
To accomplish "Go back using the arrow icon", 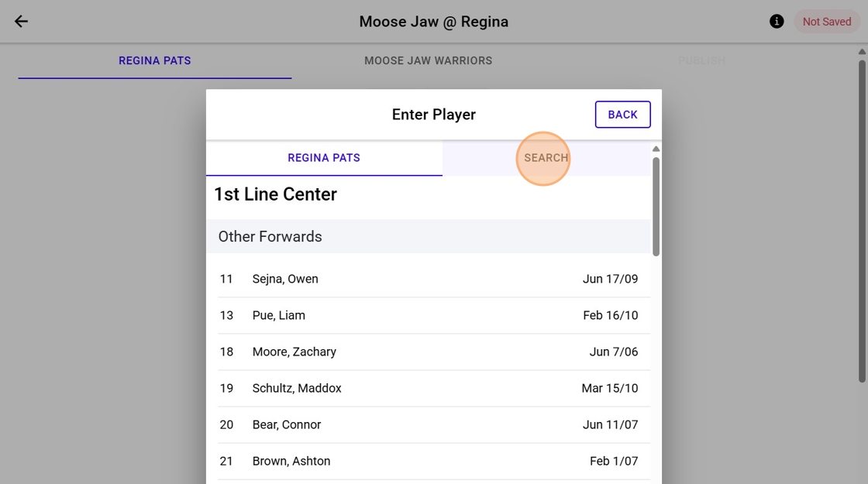I will point(21,22).
